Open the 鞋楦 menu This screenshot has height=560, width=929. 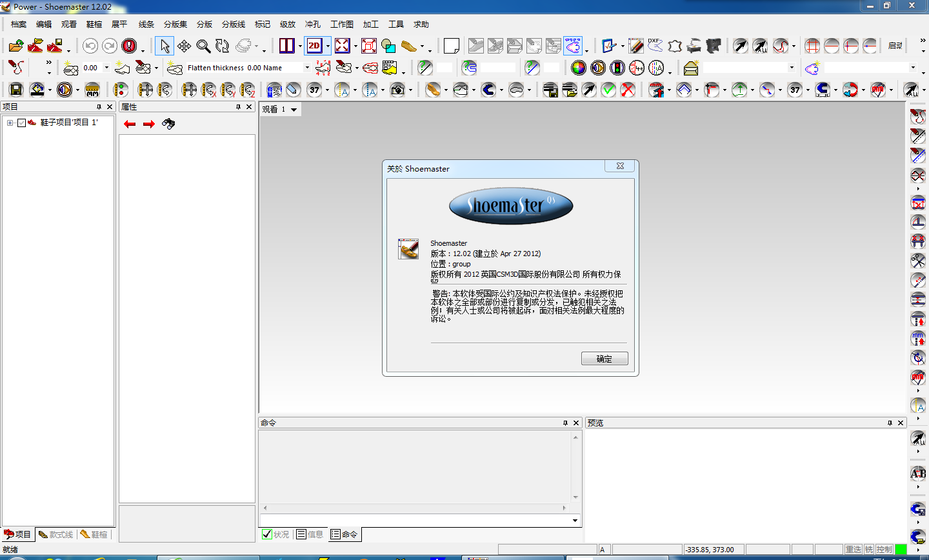coord(94,25)
